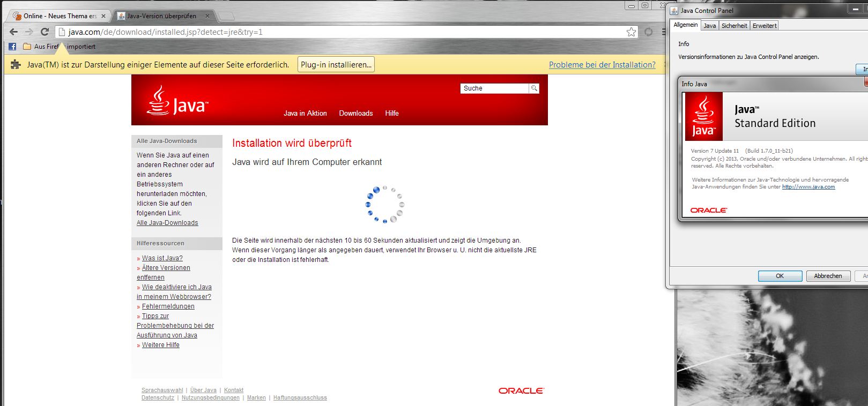Click the 'Plug-in installieren...' button
Viewport: 868px width, 406px height.
click(336, 65)
